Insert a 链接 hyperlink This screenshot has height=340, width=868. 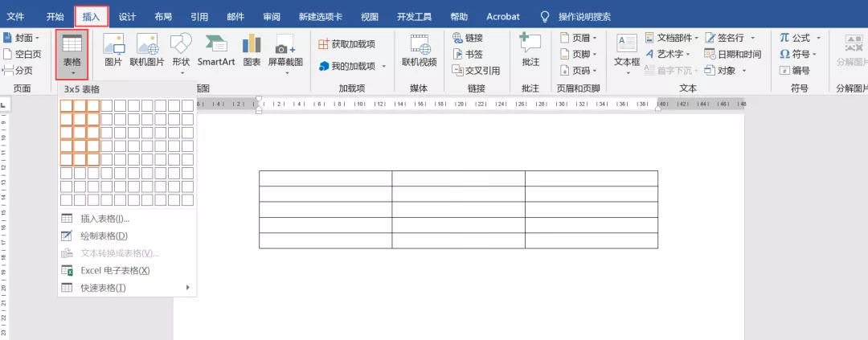coord(468,38)
